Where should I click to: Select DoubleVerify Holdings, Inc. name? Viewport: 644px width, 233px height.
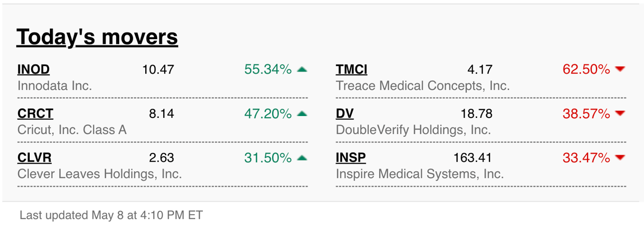pyautogui.click(x=413, y=130)
